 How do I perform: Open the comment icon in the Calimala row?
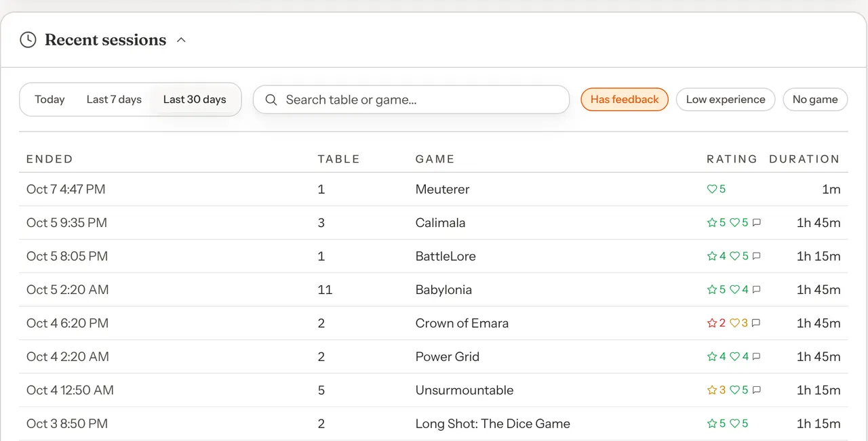[757, 223]
